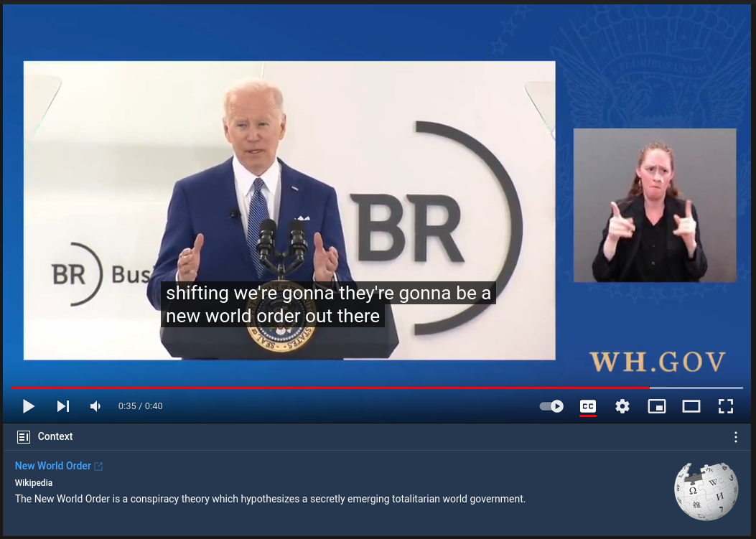756x539 pixels.
Task: Click the red video progress bar
Action: (330, 388)
